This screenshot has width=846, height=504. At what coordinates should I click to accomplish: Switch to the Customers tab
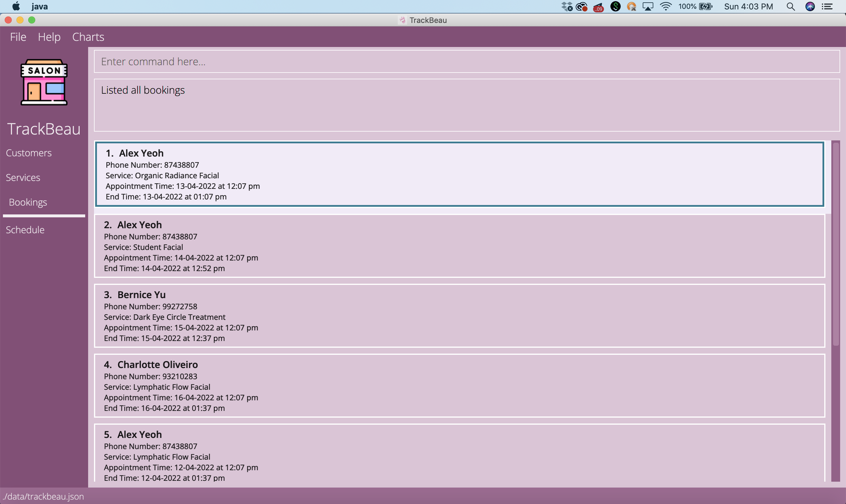29,153
